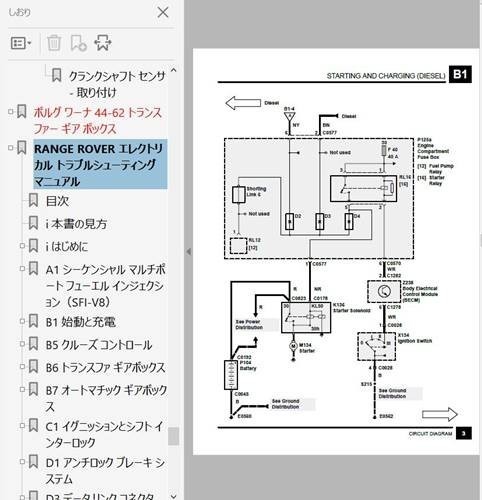Open クランクシャフト センサ - 取り付け bookmark
This screenshot has width=482, height=500.
[117, 84]
